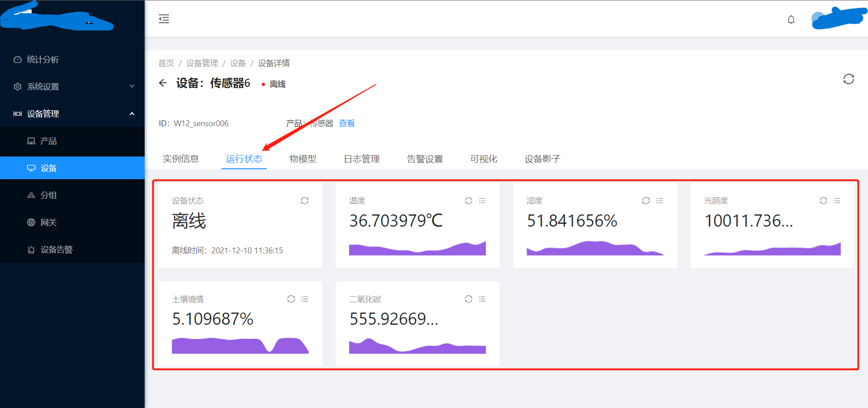This screenshot has height=408, width=868.
Task: Open the 光照度 card detail list icon
Action: (837, 200)
